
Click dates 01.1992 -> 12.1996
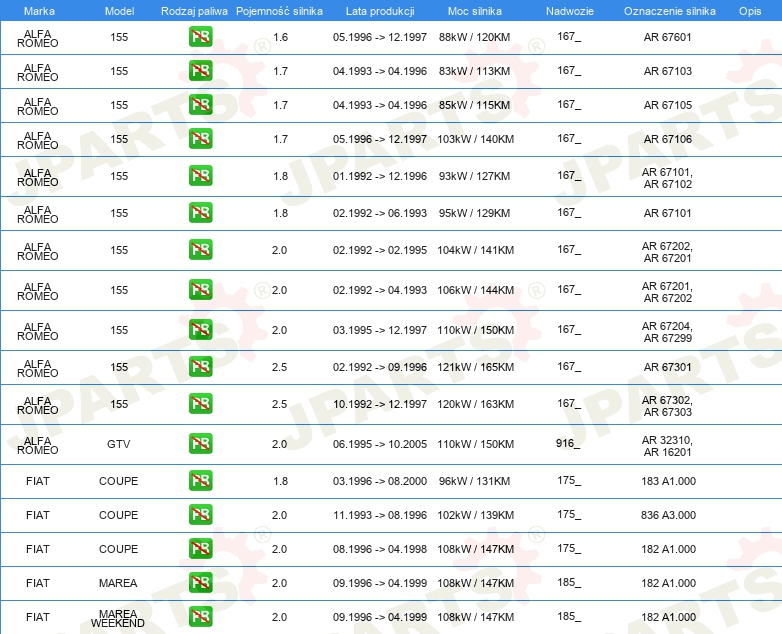point(380,176)
